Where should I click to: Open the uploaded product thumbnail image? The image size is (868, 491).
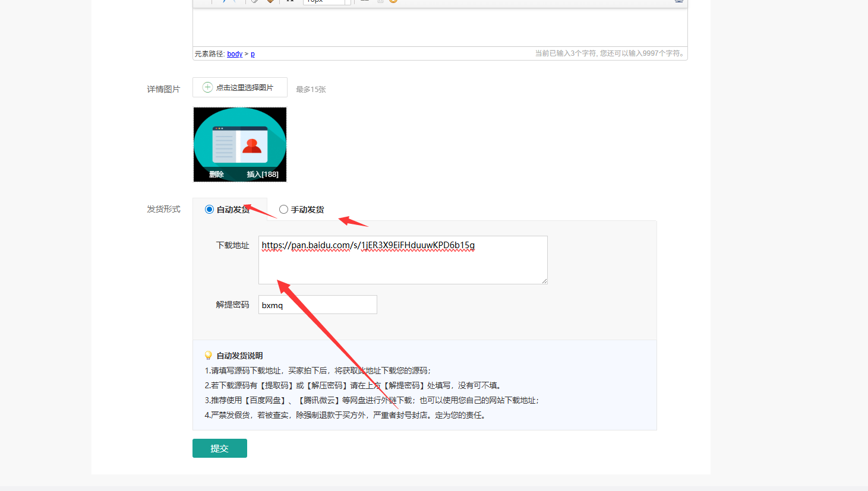[x=240, y=138]
